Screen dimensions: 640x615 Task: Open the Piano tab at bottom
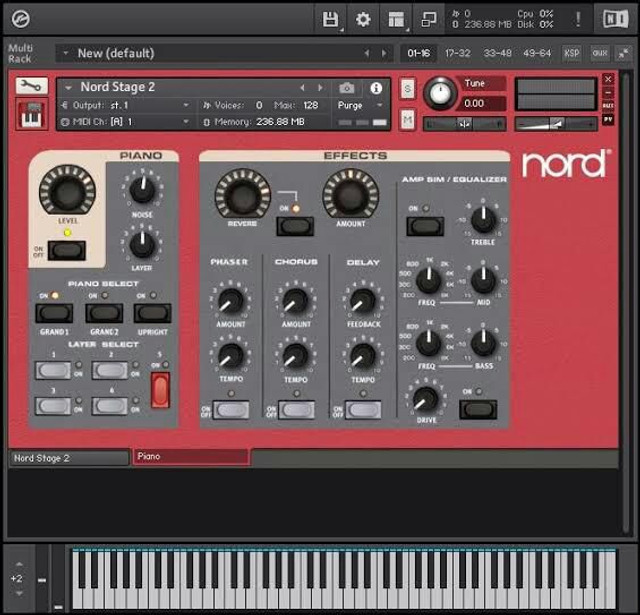191,457
